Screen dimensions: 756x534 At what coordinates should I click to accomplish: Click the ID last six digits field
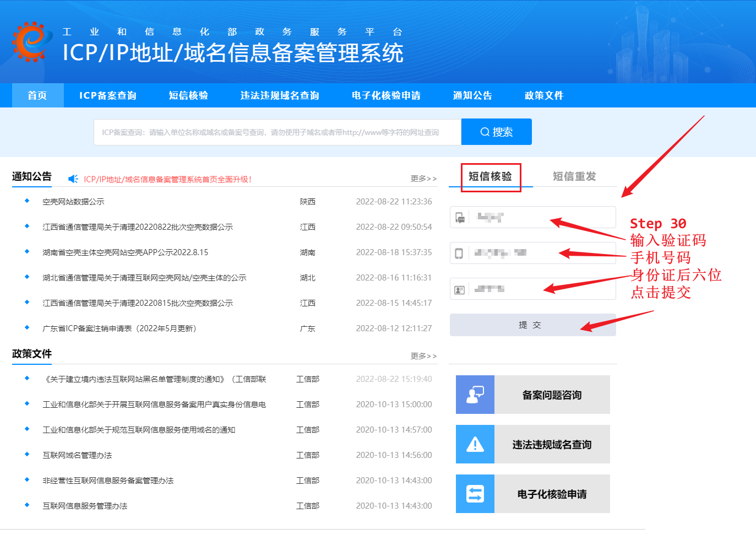[533, 289]
